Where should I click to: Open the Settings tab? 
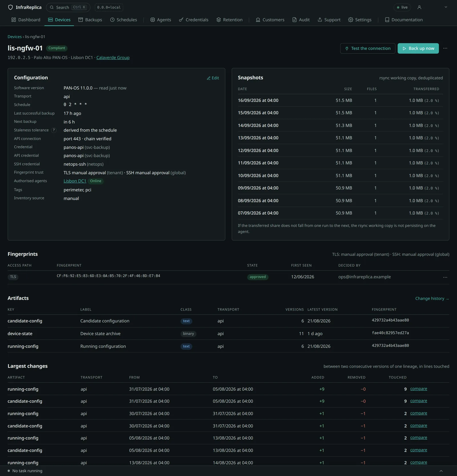click(x=360, y=20)
